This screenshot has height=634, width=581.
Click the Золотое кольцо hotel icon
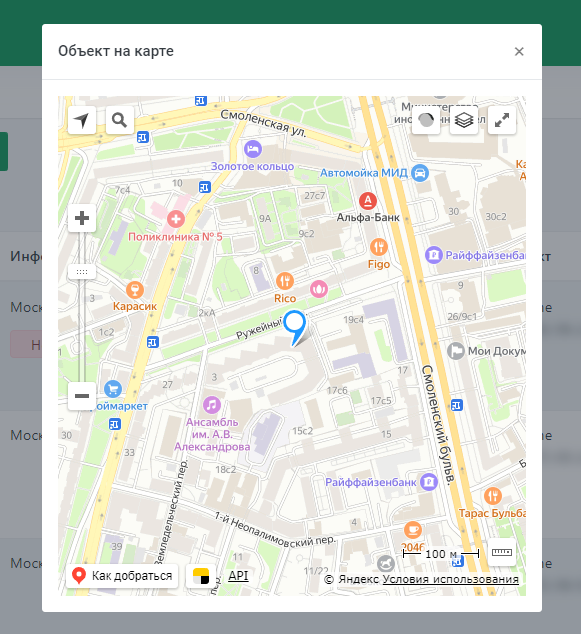(x=253, y=149)
